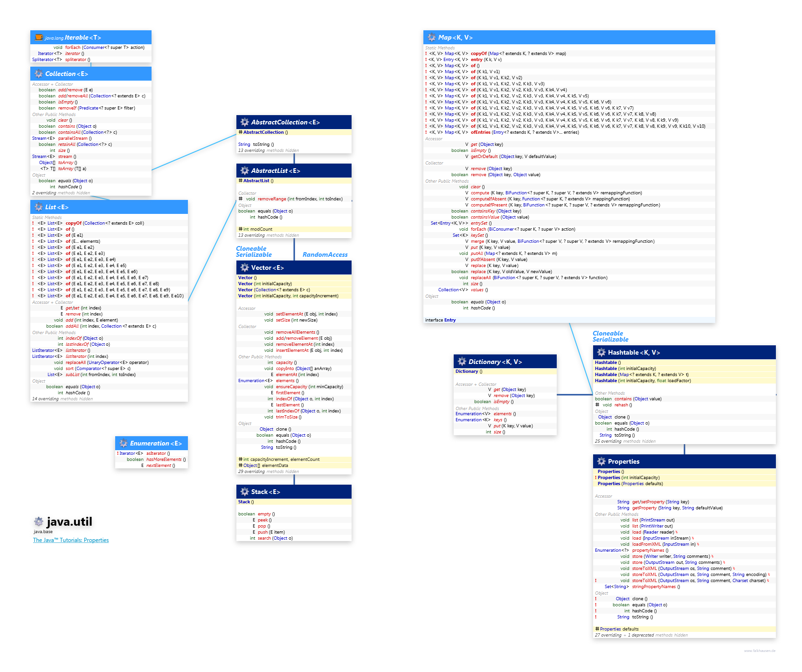802x672 pixels.
Task: Click the Vector<E> class title
Action: click(x=268, y=267)
